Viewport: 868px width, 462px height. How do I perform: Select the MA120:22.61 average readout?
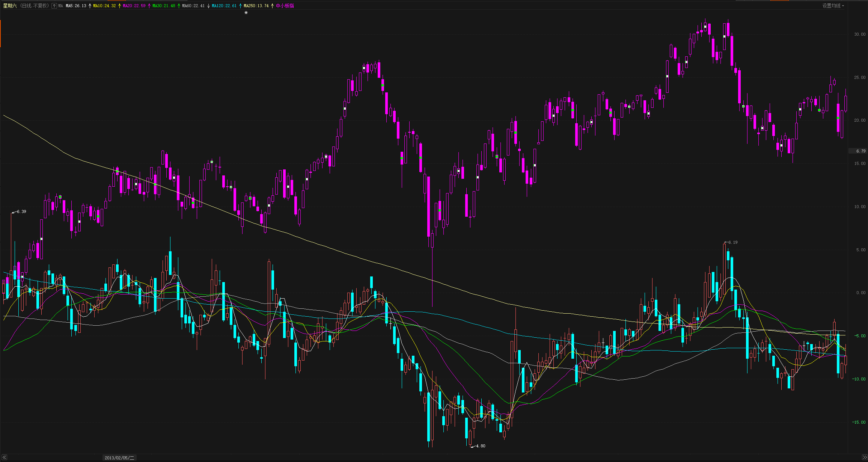coord(224,6)
